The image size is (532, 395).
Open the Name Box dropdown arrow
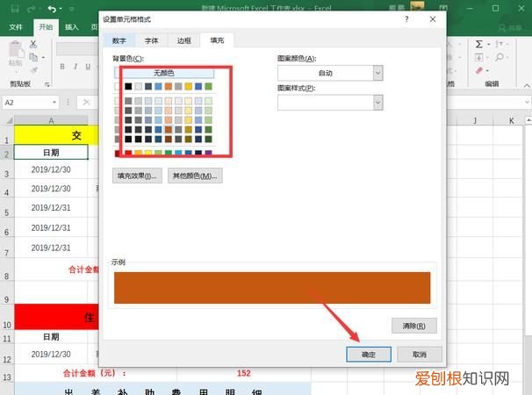pos(54,102)
